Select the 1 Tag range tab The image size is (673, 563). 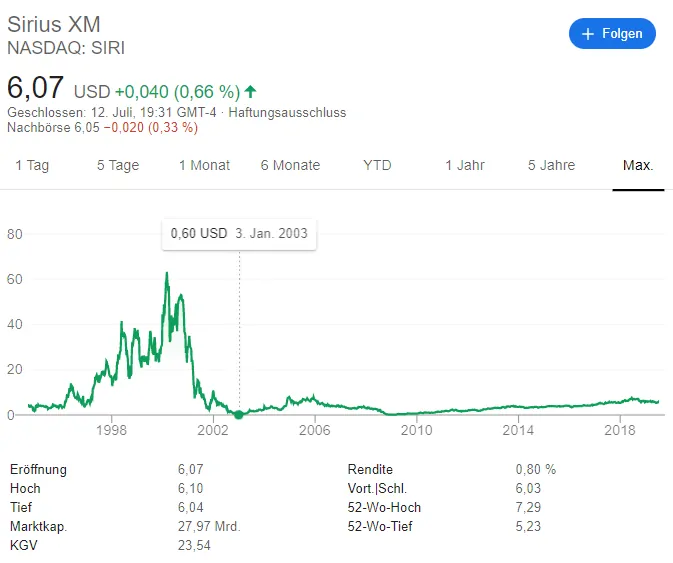pos(32,165)
